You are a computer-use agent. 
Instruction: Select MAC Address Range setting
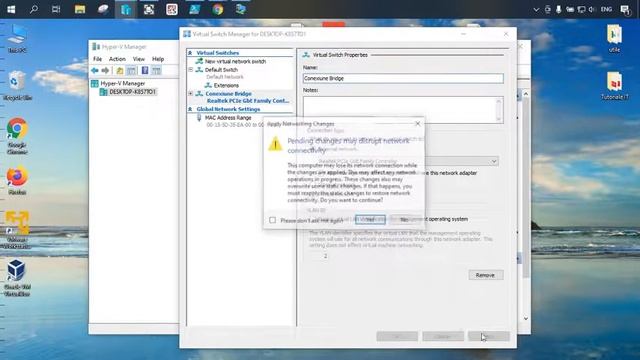[228, 118]
